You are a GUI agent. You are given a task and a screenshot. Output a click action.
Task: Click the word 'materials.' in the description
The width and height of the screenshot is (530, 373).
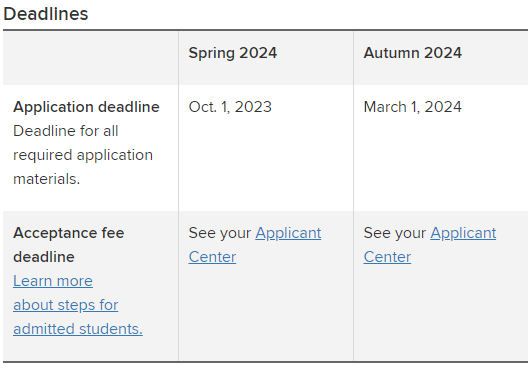click(x=46, y=179)
